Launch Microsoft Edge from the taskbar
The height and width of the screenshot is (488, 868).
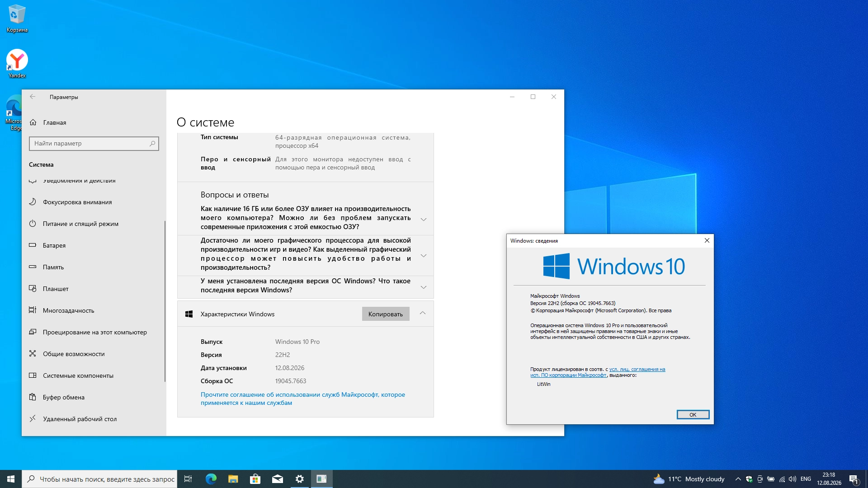pyautogui.click(x=211, y=479)
